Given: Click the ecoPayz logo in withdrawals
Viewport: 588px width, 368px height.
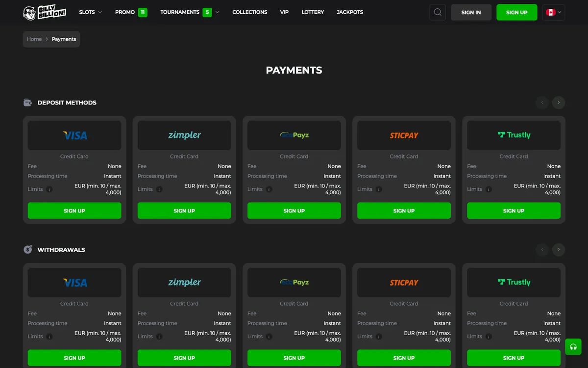Looking at the screenshot, I should tap(294, 283).
